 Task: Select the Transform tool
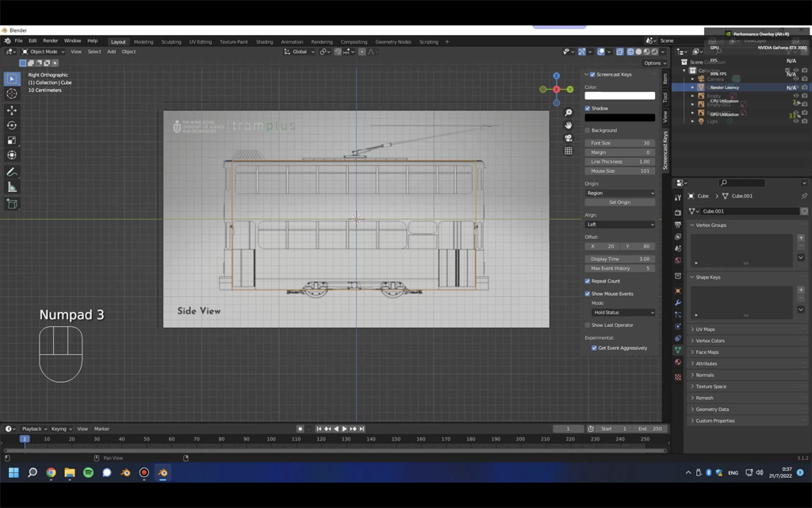pos(12,155)
